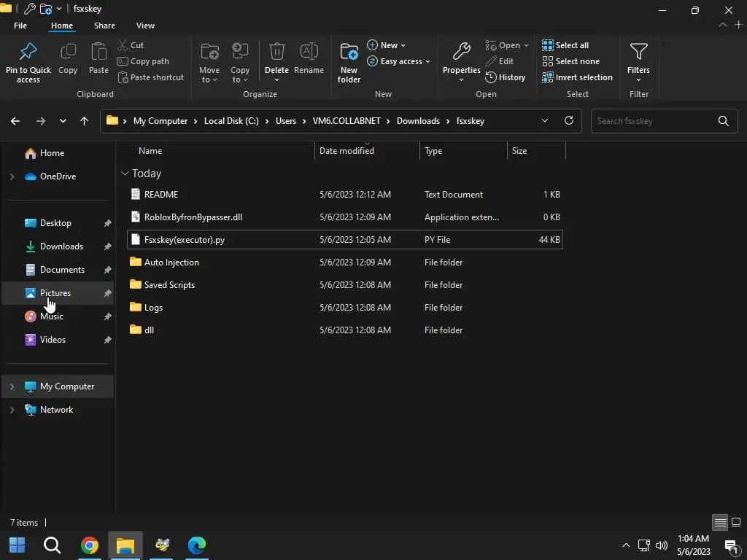This screenshot has height=560, width=747.
Task: Pin folder to Quick access
Action: click(28, 63)
